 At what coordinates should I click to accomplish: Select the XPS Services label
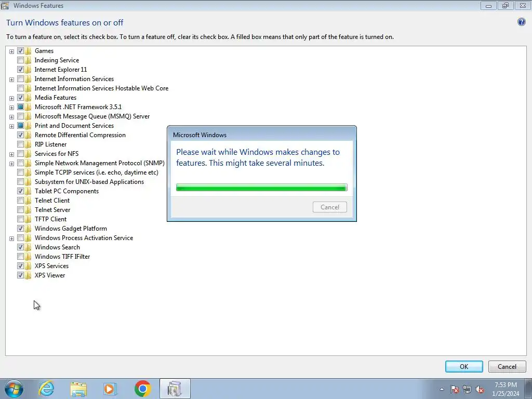(x=51, y=266)
